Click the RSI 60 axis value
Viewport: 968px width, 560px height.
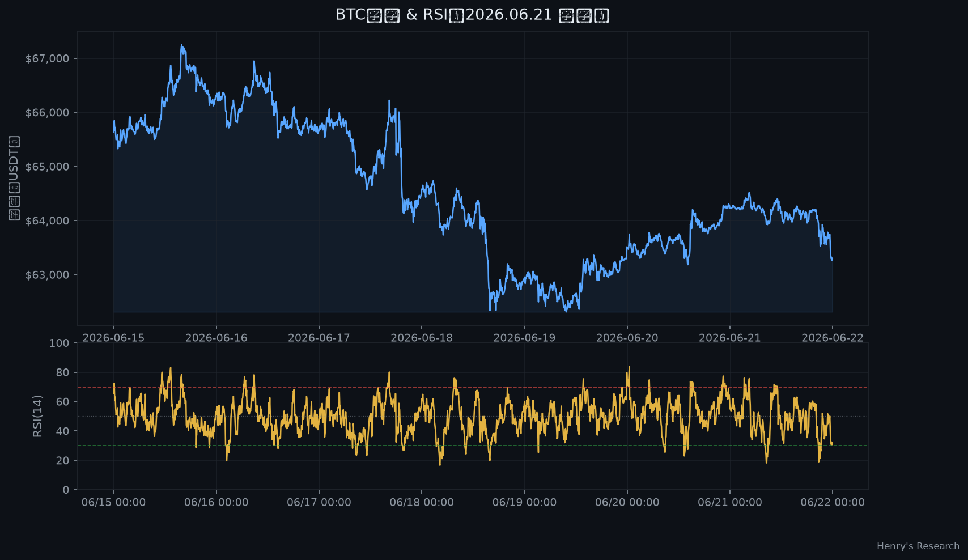point(62,402)
